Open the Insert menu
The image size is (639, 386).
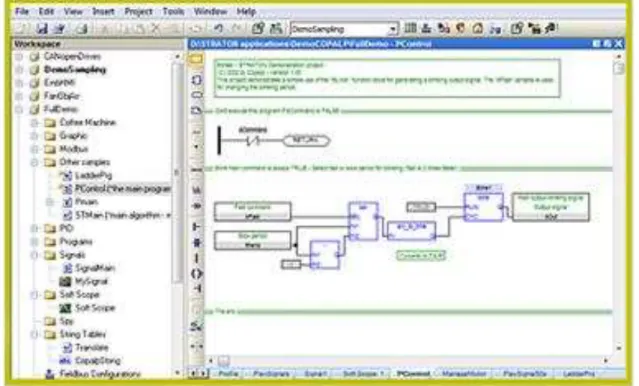point(103,11)
